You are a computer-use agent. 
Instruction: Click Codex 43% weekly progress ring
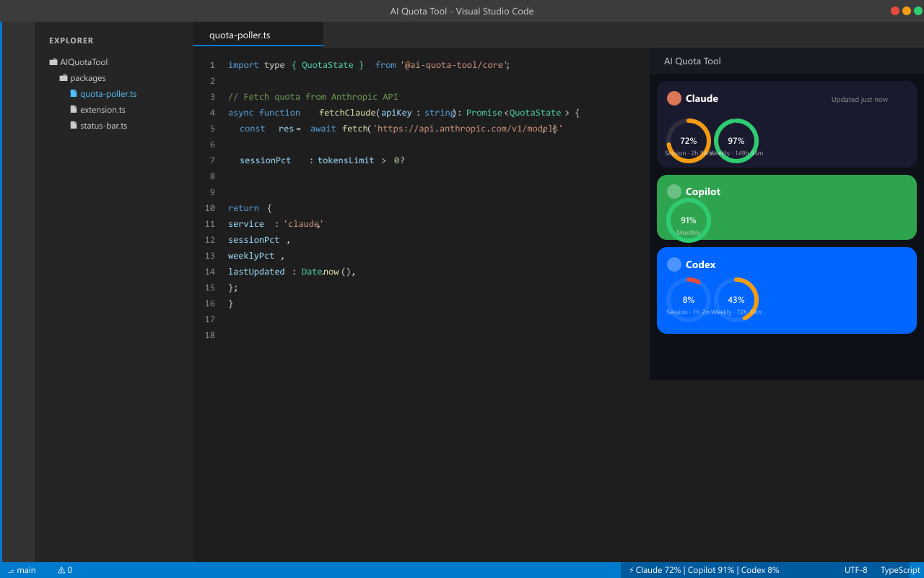(x=736, y=300)
